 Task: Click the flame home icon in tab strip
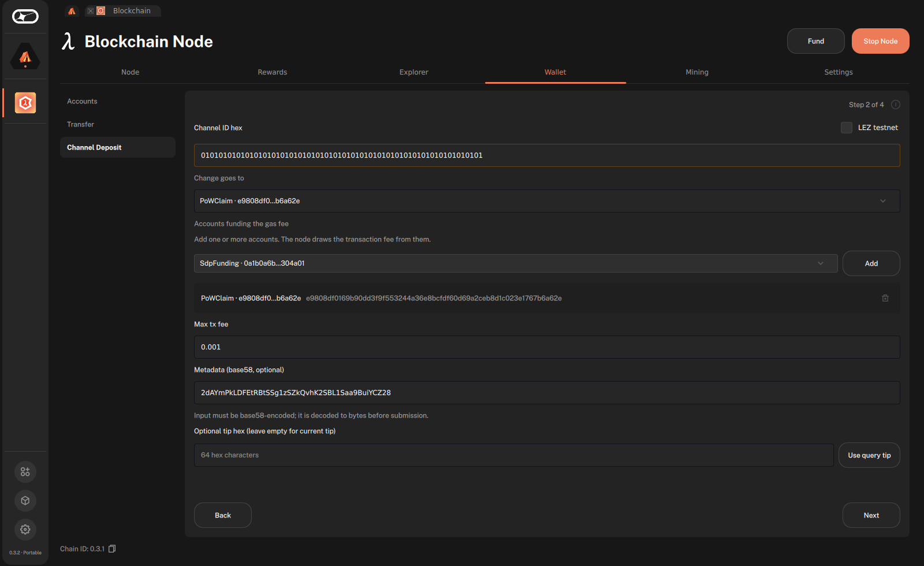pyautogui.click(x=72, y=11)
